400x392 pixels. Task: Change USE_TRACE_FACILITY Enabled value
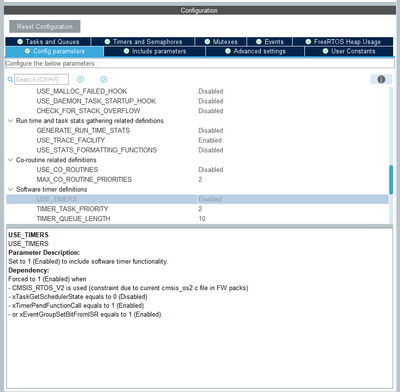pos(210,140)
